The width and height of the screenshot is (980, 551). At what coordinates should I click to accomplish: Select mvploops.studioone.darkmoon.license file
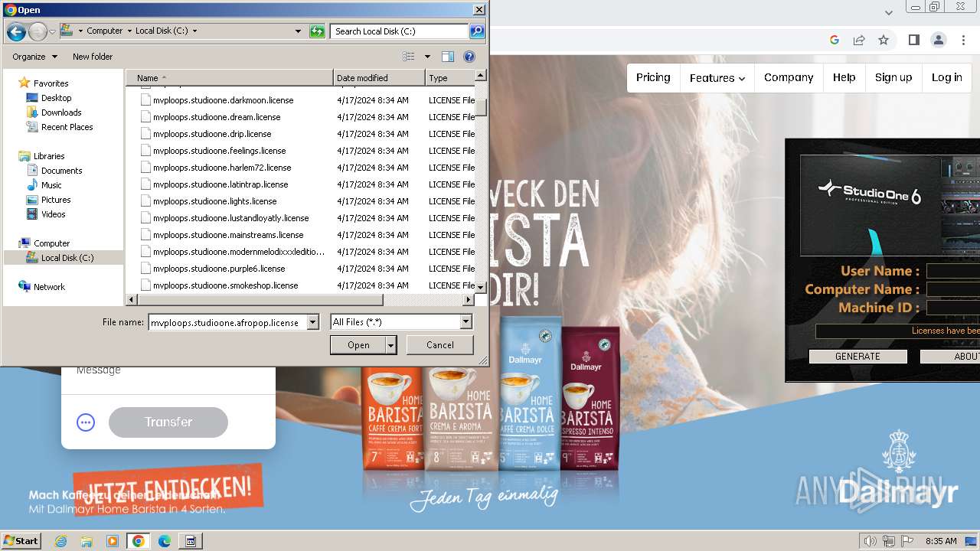[223, 100]
